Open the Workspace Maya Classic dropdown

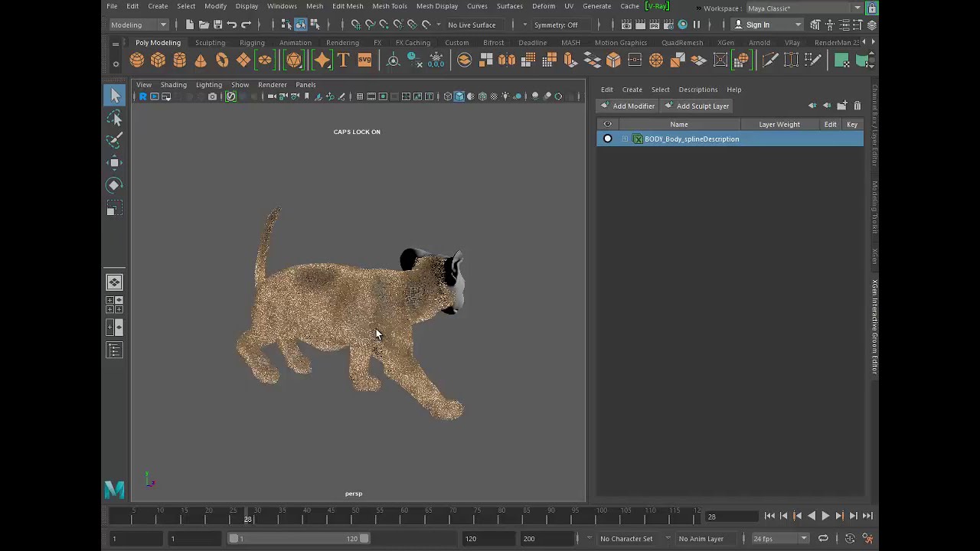click(x=803, y=8)
